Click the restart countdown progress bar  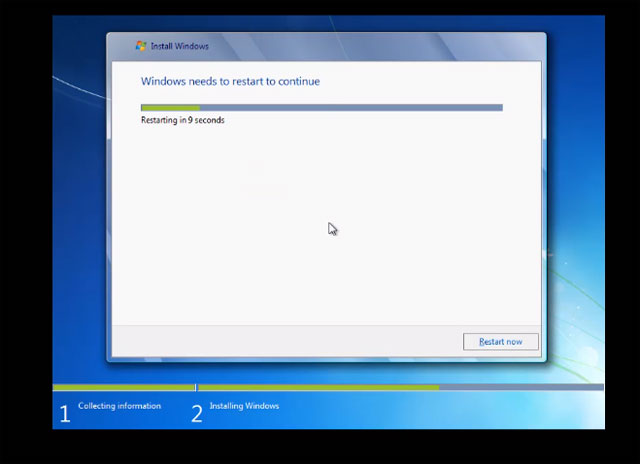(x=322, y=108)
